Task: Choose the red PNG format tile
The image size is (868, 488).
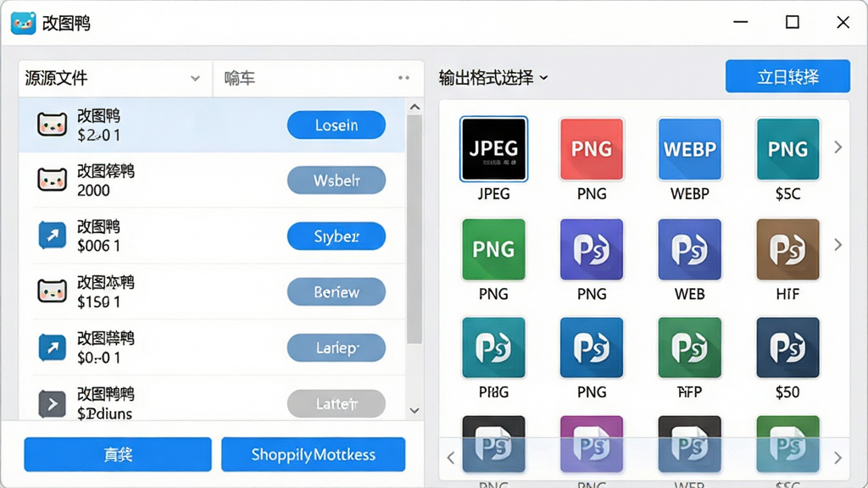Action: coord(592,149)
